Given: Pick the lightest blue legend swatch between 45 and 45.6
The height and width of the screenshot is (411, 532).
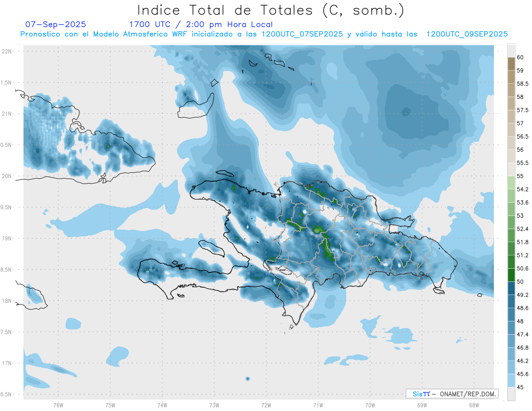Looking at the screenshot, I should click(511, 380).
